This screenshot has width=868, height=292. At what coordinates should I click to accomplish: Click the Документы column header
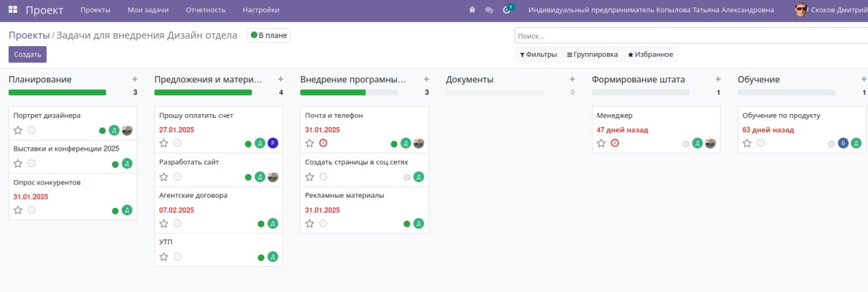469,79
